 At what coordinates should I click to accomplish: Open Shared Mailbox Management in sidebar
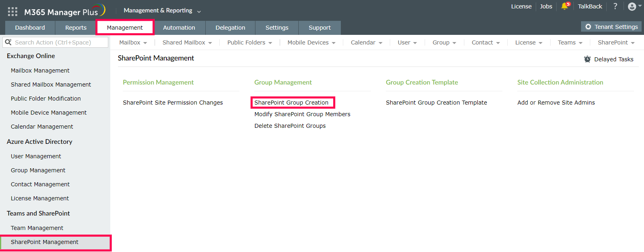51,85
